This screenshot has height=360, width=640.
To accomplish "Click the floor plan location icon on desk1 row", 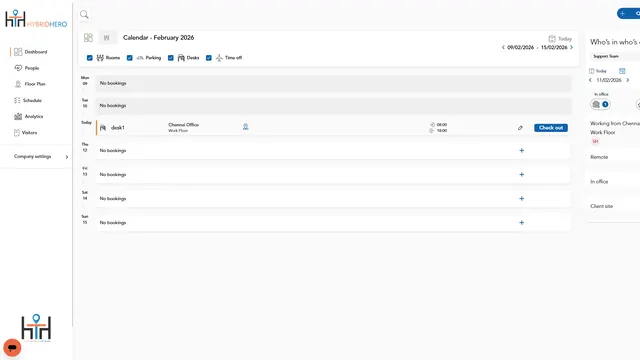I will pyautogui.click(x=246, y=127).
